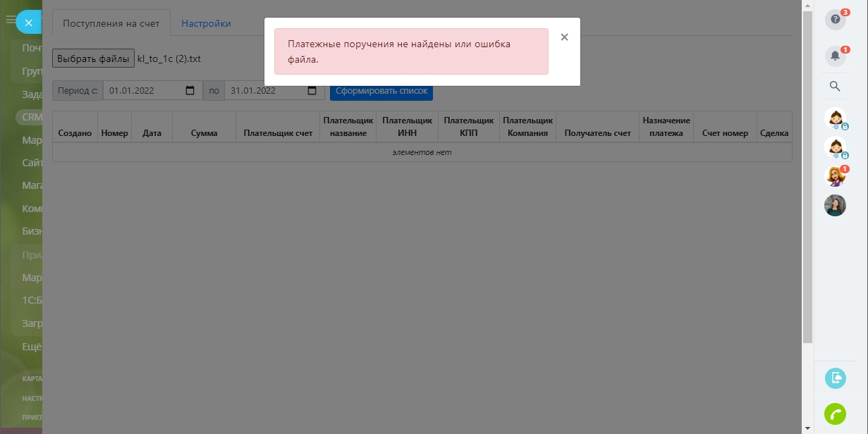
Task: Switch to the Настройки tab
Action: tap(206, 23)
